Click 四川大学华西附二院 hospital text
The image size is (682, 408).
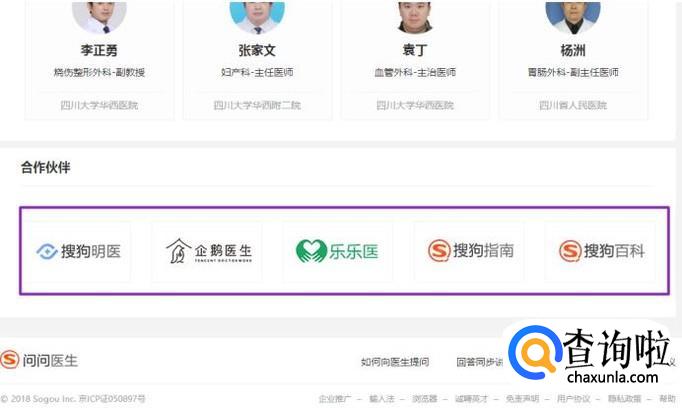point(257,105)
